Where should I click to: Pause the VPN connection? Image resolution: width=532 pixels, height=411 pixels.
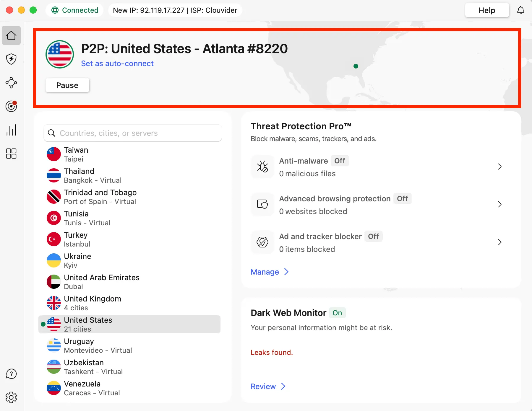click(x=67, y=85)
